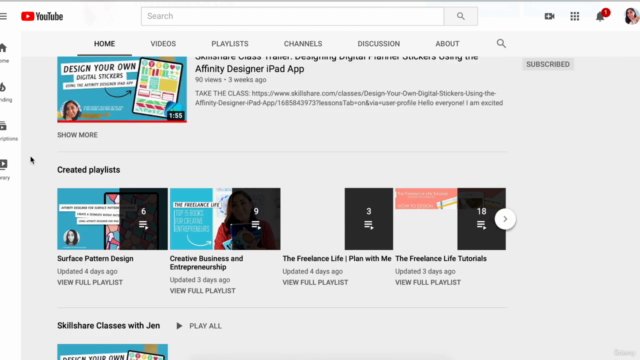Screen dimensions: 640x360
Task: Click PLAY ALL for Skillshare Classes
Action: [x=205, y=326]
